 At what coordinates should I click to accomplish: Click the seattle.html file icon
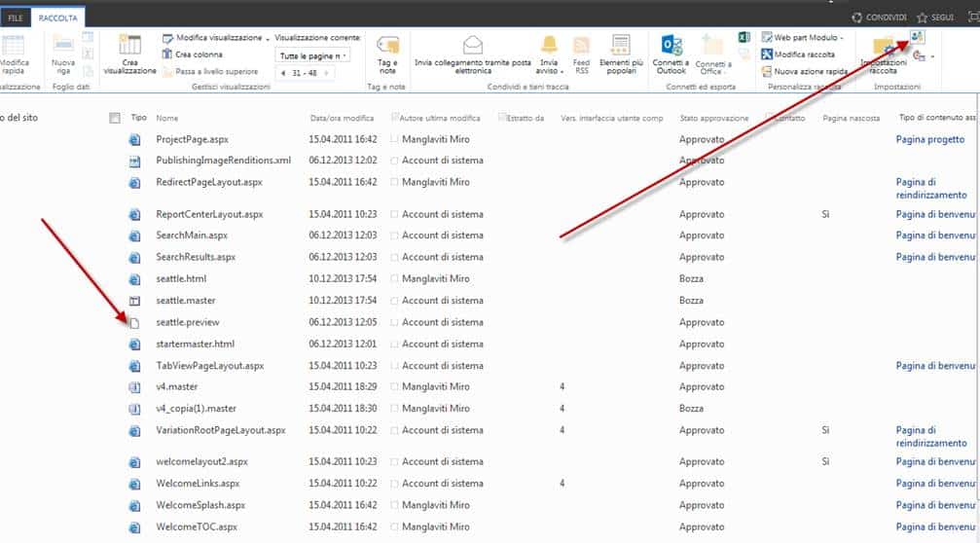134,279
